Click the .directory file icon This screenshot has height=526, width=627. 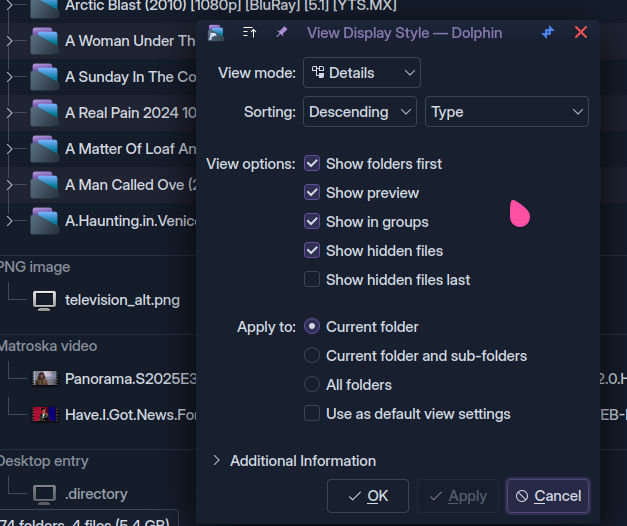click(x=44, y=494)
